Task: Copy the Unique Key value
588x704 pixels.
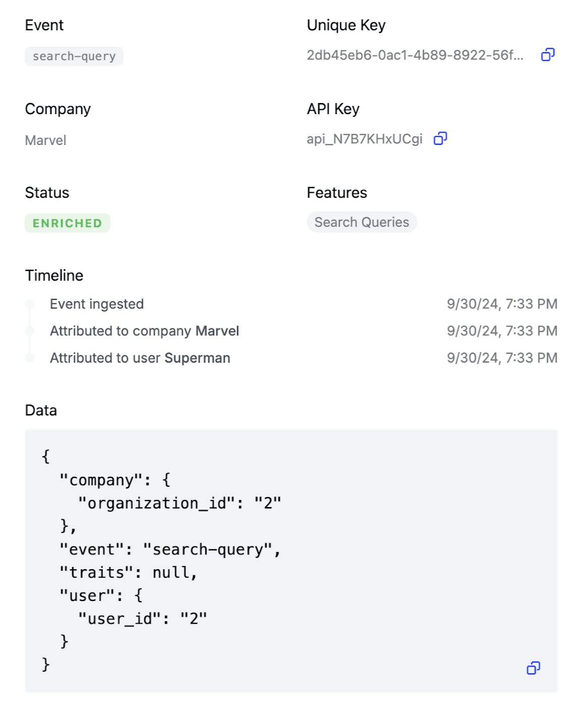Action: (548, 55)
